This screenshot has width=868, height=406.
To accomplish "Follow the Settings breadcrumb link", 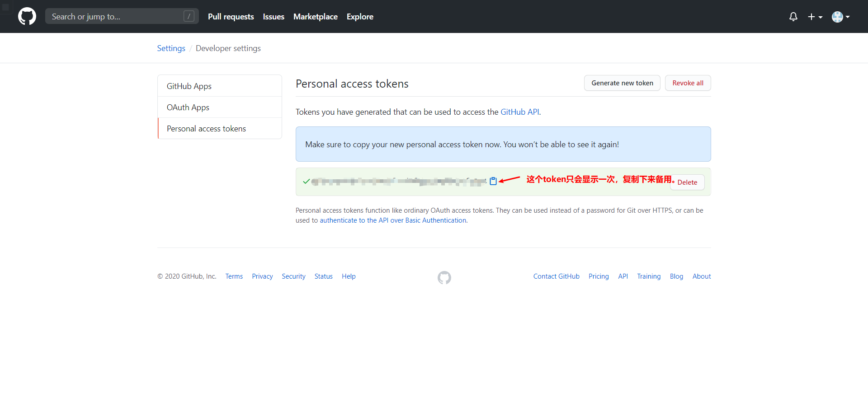I will click(x=171, y=48).
